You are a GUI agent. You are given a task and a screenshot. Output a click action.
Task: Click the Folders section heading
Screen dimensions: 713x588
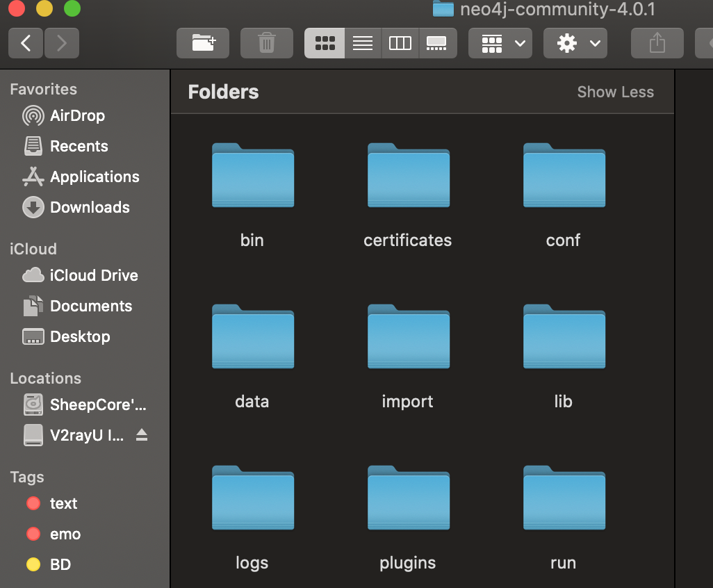pyautogui.click(x=223, y=92)
